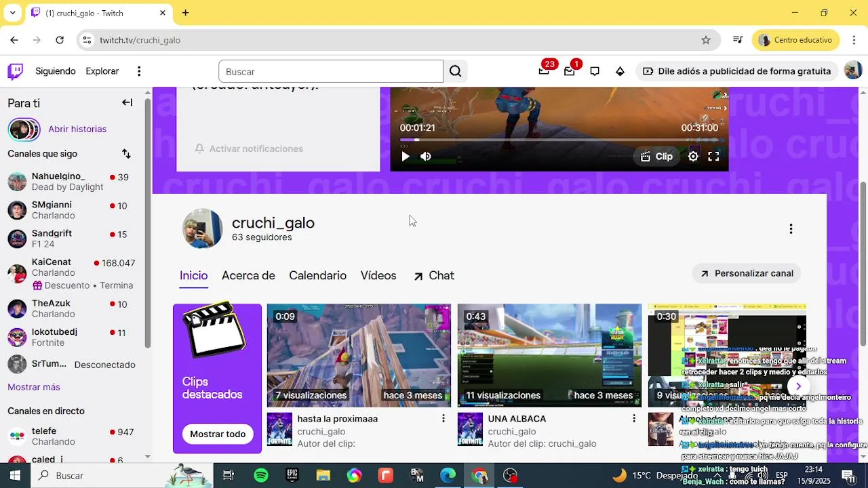Play the video in the player
The height and width of the screenshot is (488, 868).
point(406,157)
